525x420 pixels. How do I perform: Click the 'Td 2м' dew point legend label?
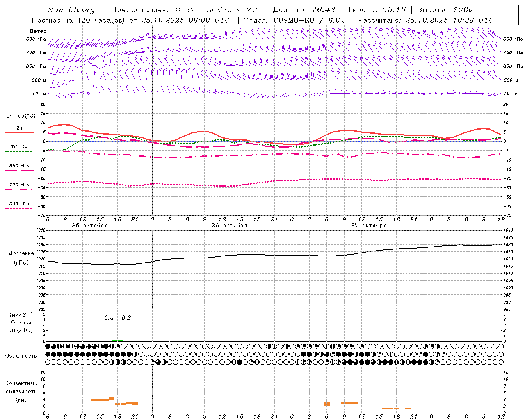19,147
